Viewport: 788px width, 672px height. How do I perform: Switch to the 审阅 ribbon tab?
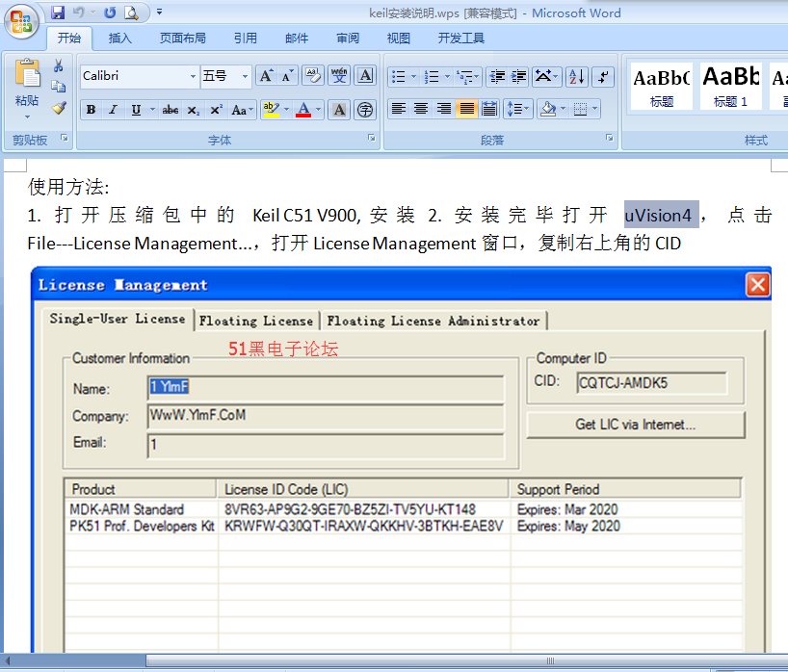pos(348,39)
